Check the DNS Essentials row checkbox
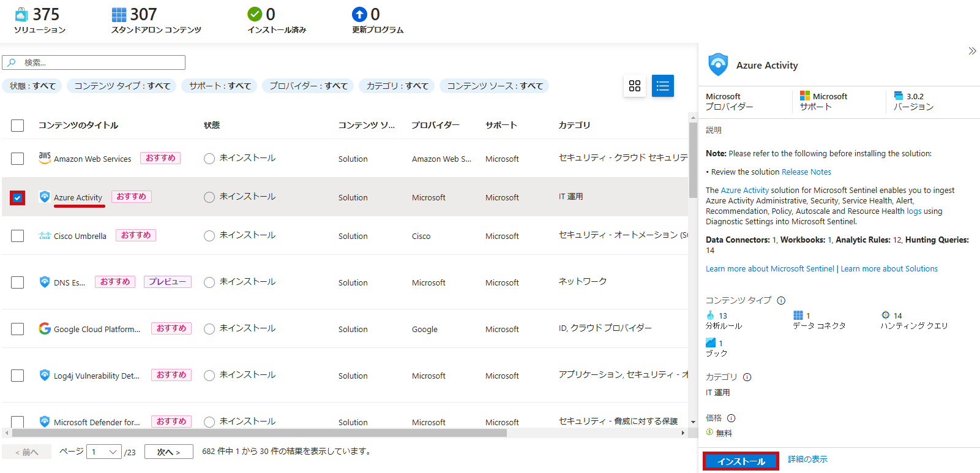Image resolution: width=980 pixels, height=473 pixels. [17, 282]
